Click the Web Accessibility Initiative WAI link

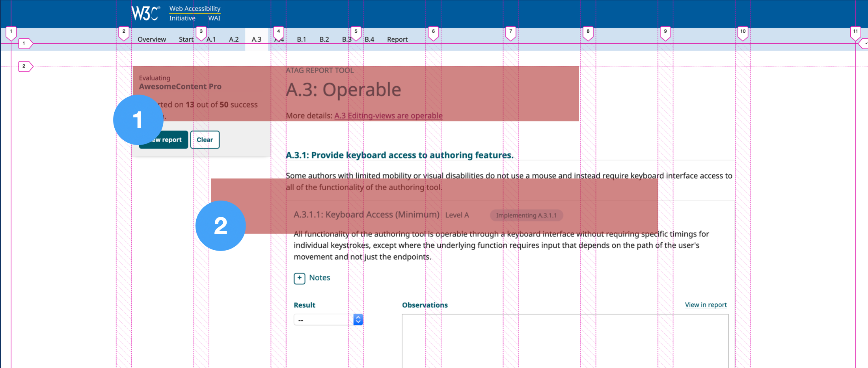pos(195,13)
